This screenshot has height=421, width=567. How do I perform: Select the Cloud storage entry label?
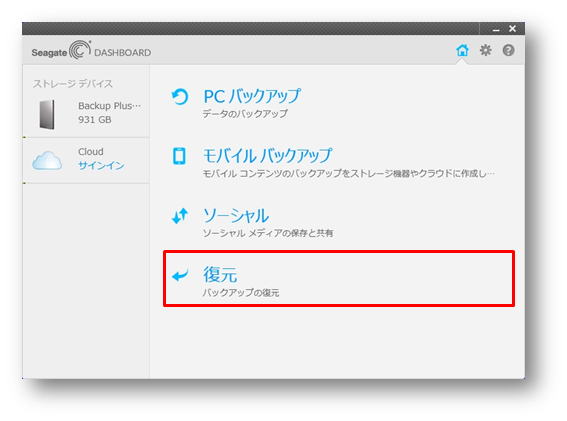(91, 152)
